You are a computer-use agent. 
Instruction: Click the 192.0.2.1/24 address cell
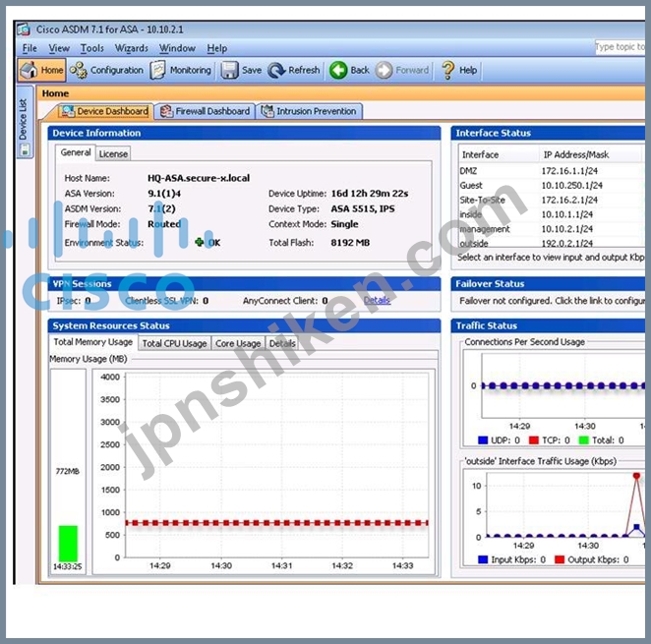[x=566, y=243]
